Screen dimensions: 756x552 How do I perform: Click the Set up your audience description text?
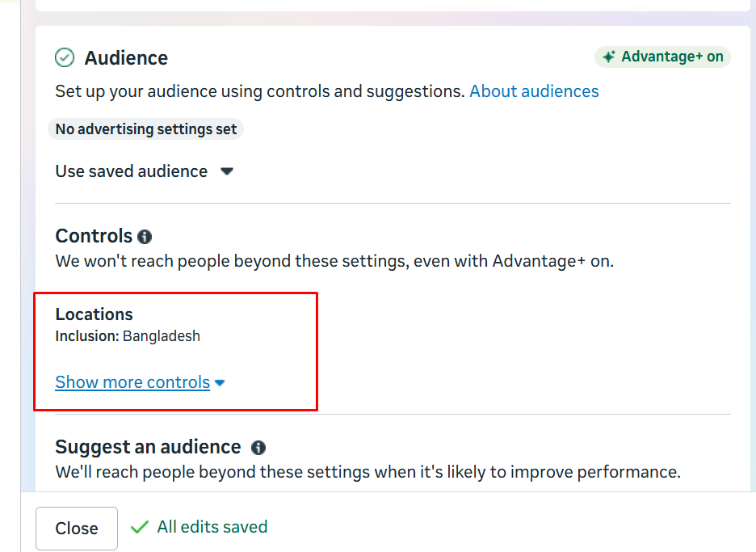[x=259, y=91]
